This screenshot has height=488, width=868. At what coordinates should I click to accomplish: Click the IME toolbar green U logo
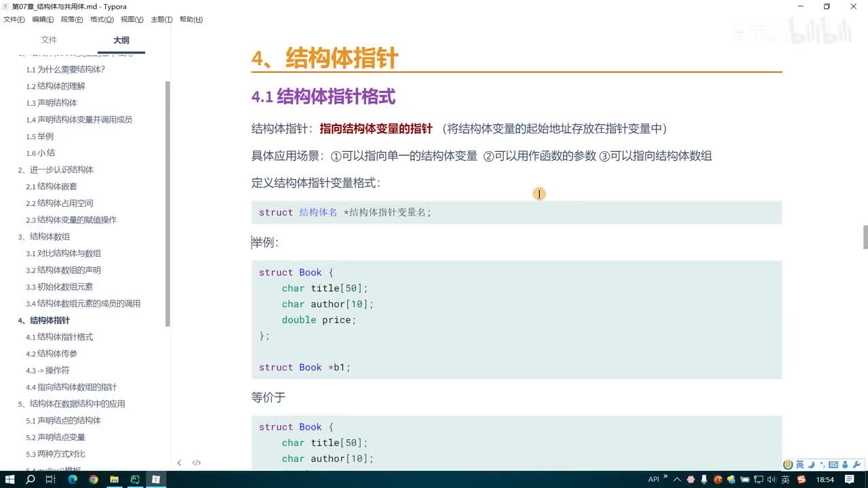pyautogui.click(x=788, y=465)
